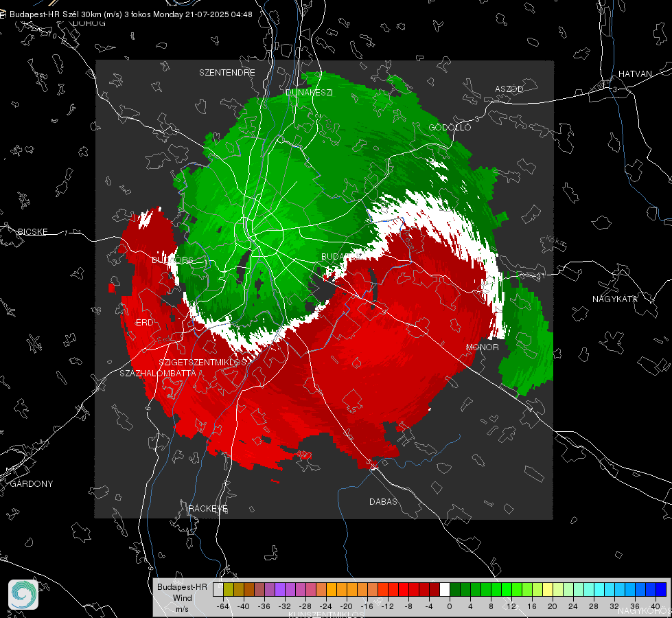Viewport: 672px width, 618px height.
Task: Click the '-12' value on the wind scale
Action: (387, 606)
